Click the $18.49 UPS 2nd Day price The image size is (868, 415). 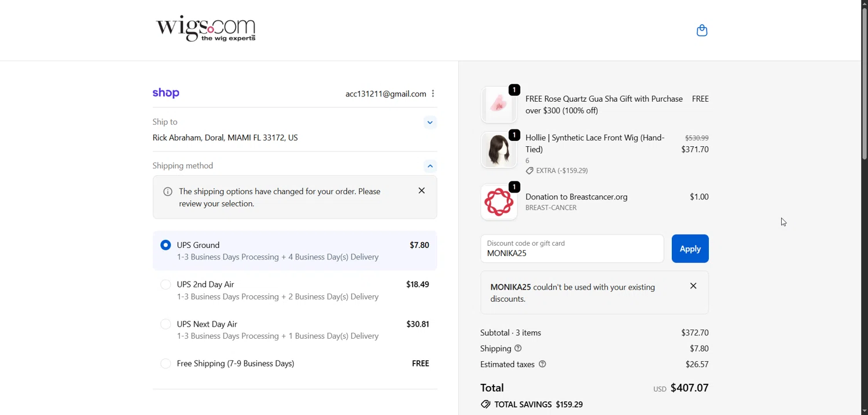tap(418, 284)
